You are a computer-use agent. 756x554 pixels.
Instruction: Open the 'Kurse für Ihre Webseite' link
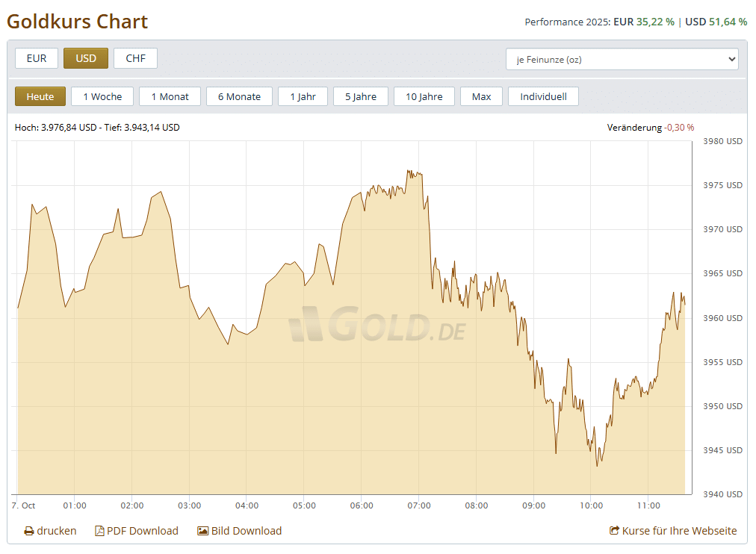[x=679, y=532]
